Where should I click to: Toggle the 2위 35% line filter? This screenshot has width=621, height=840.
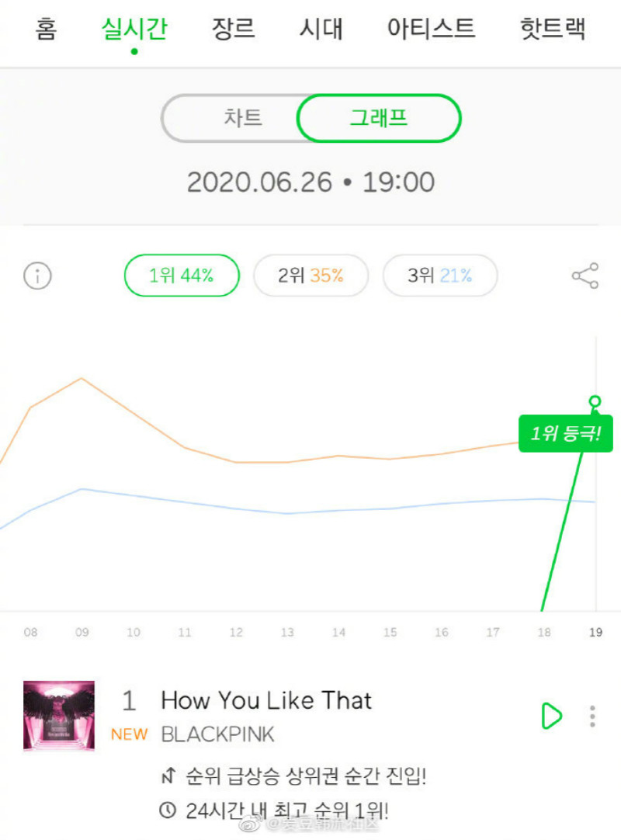(310, 276)
